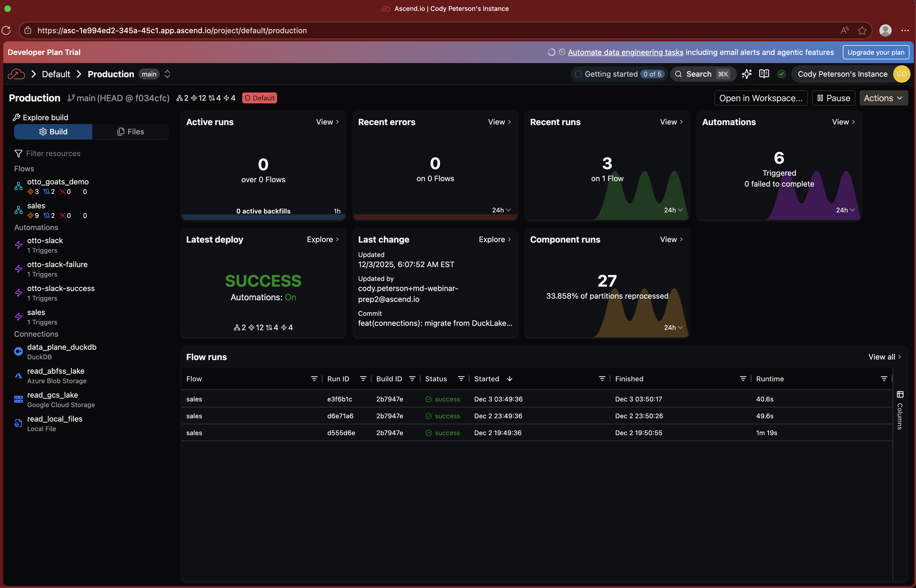Click the Ascend cloud logo icon
Screen dimensions: 916x588
click(x=16, y=74)
